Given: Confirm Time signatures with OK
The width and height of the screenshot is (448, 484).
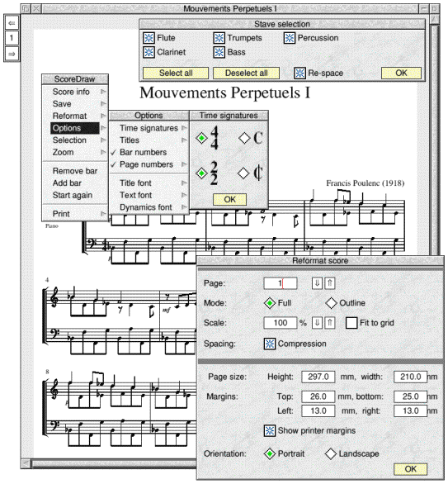Looking at the screenshot, I should (229, 199).
